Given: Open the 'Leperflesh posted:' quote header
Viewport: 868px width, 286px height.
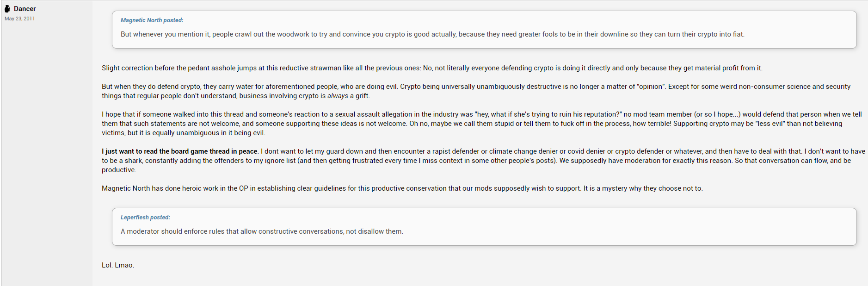Looking at the screenshot, I should [145, 218].
